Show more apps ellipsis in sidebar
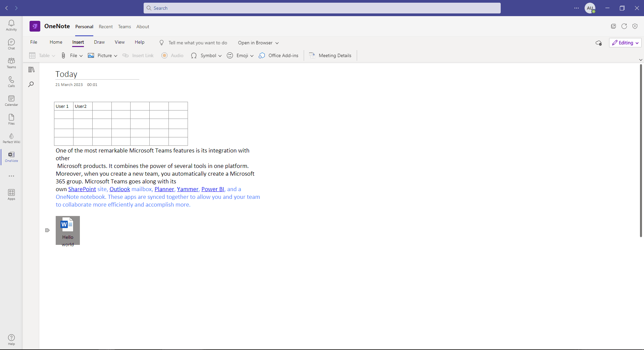The height and width of the screenshot is (350, 644). (11, 176)
